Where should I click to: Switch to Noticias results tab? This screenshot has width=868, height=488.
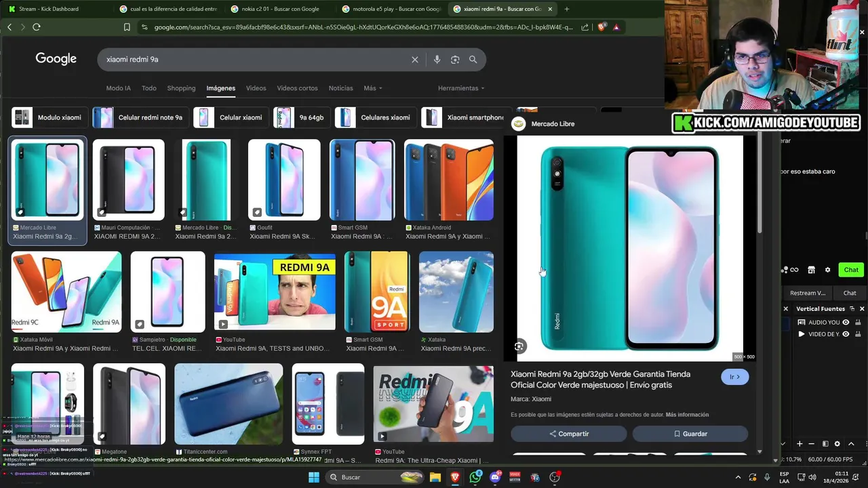(340, 88)
